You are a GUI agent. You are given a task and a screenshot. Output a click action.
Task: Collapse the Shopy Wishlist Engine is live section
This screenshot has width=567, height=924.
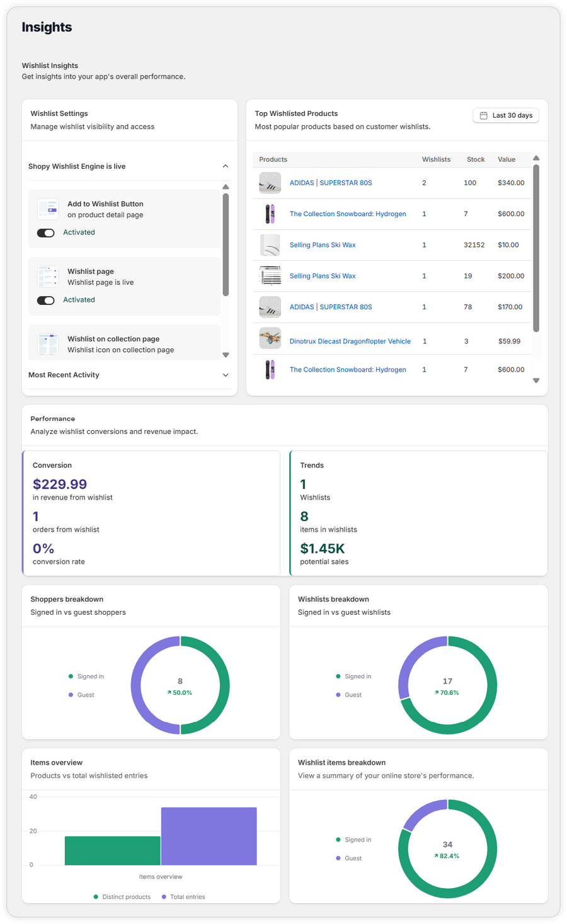[x=226, y=166]
